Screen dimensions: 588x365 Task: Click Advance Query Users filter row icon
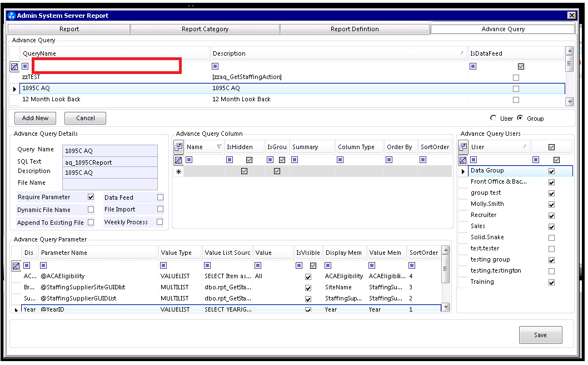[463, 160]
